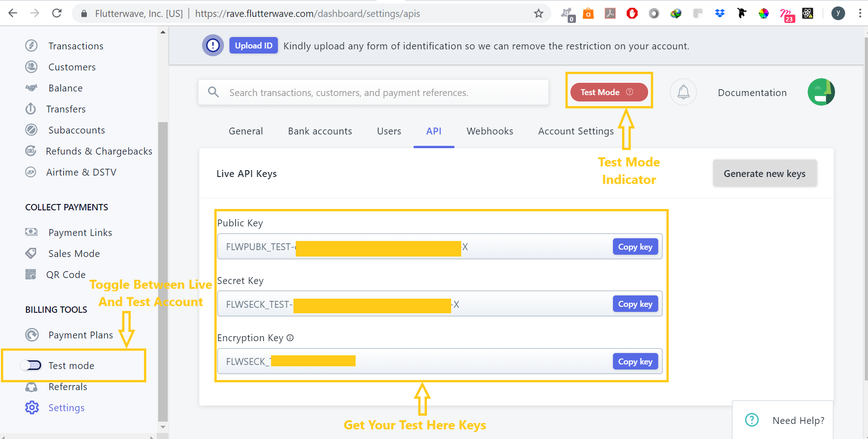The height and width of the screenshot is (439, 868).
Task: Open the Account Settings tab
Action: (x=576, y=131)
